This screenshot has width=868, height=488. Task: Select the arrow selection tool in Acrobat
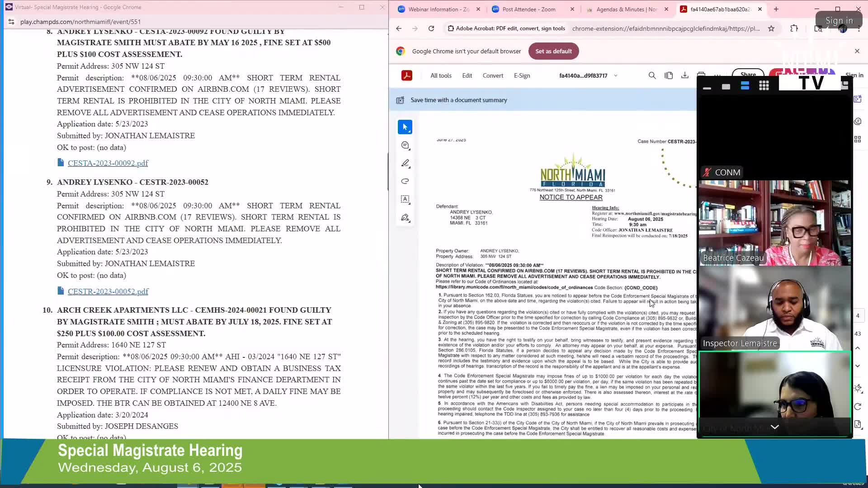pos(405,127)
